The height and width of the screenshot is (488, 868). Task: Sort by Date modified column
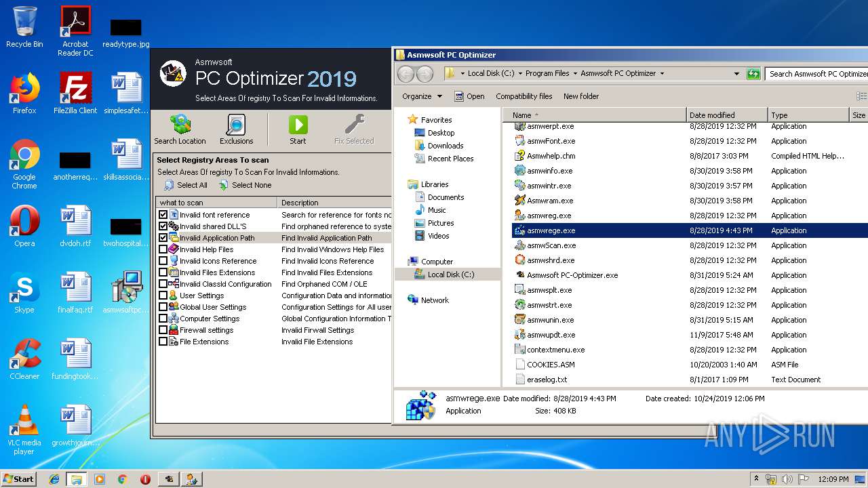(x=727, y=115)
